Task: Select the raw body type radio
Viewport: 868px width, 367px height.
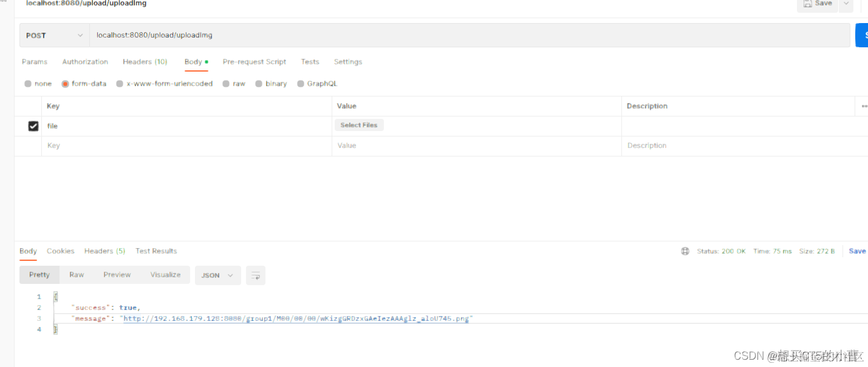Action: (226, 84)
